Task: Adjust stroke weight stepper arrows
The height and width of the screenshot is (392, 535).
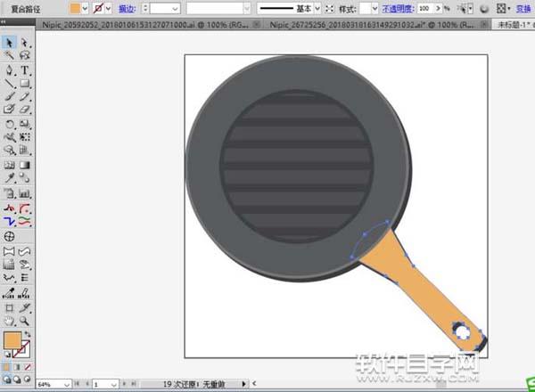Action: coord(145,8)
